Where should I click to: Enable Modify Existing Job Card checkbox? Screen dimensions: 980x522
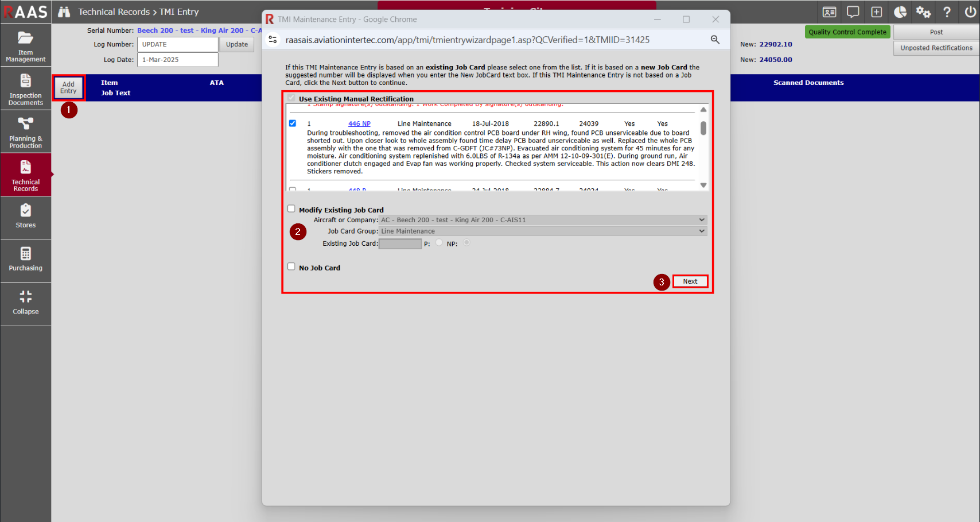pos(291,209)
